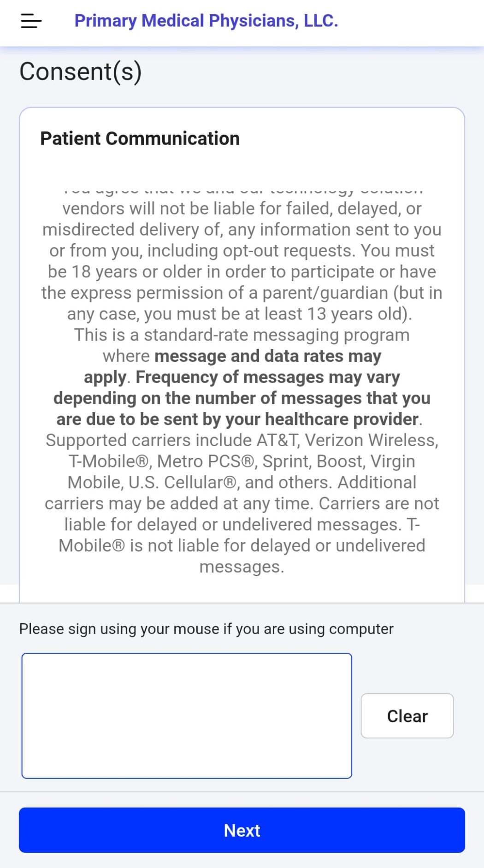The width and height of the screenshot is (484, 868).
Task: Click the "at least 13 years old" line
Action: pyautogui.click(x=240, y=314)
